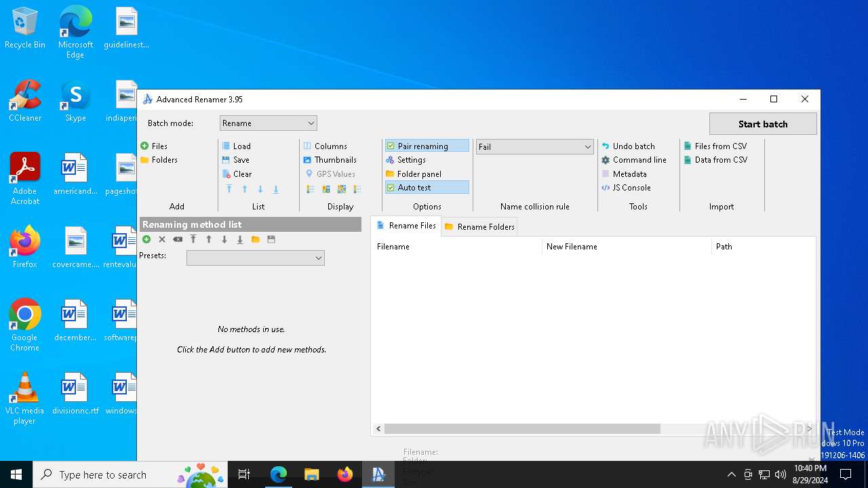Clear the file list using Clear
Image resolution: width=868 pixels, height=488 pixels.
coord(237,174)
